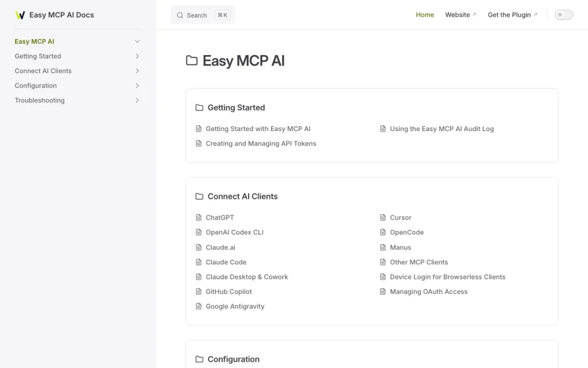Open the Getting Started with Easy MCP AI link
The image size is (588, 368).
pos(258,129)
